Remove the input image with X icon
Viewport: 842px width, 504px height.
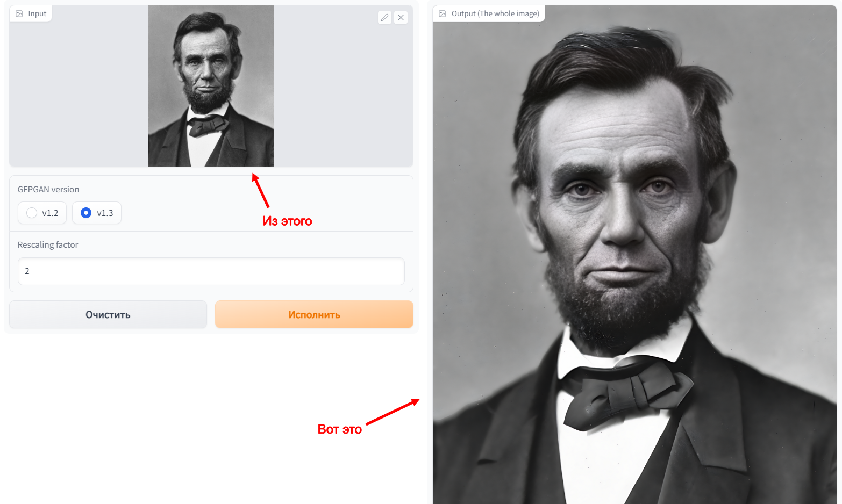coord(401,18)
